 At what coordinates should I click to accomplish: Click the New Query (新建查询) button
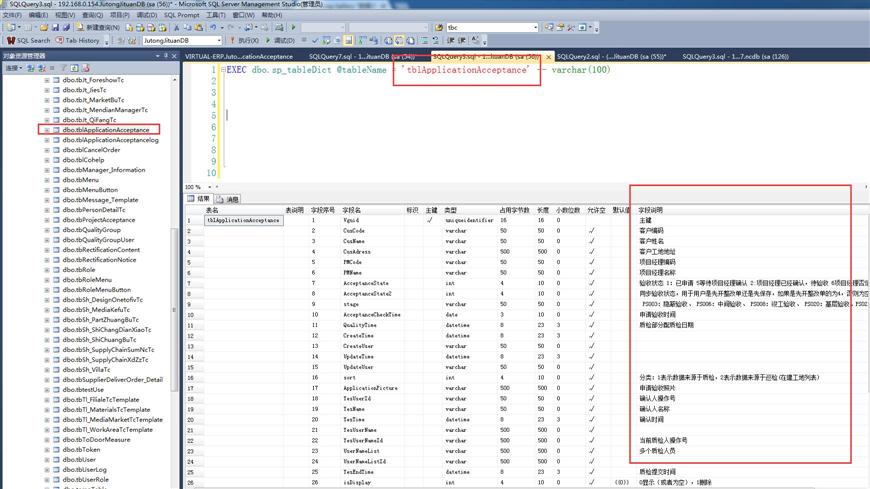pyautogui.click(x=98, y=27)
